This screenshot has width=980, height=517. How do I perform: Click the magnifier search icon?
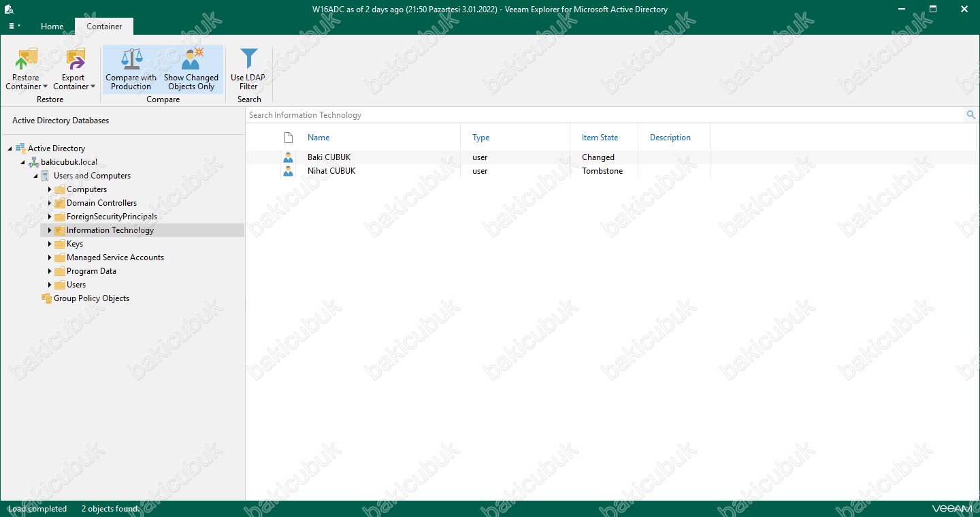(970, 115)
